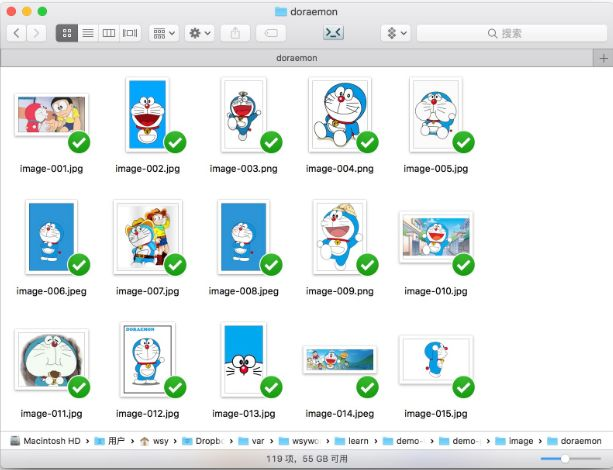
Task: Click 用户 folder in path bar
Action: tap(110, 441)
